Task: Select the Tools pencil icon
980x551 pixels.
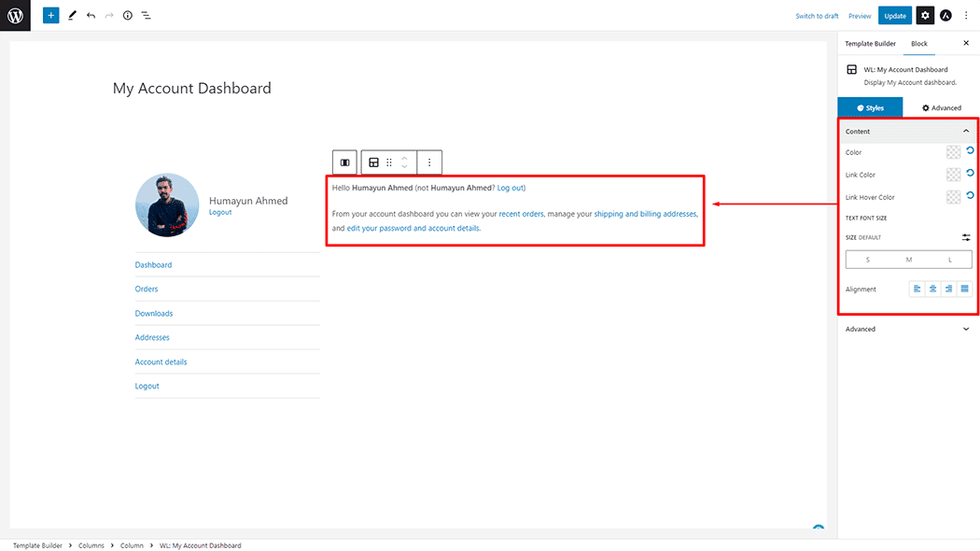Action: point(72,16)
